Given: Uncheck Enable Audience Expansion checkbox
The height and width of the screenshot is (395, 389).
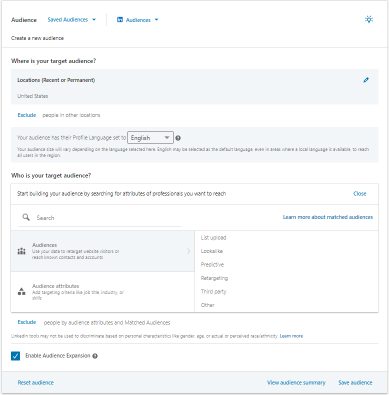Looking at the screenshot, I should point(15,356).
